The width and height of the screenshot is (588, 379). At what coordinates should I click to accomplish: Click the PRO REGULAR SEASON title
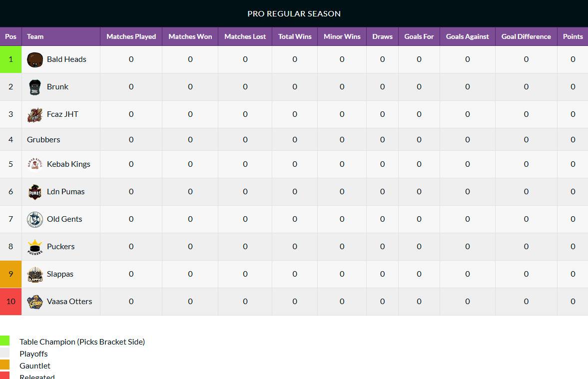[x=294, y=13]
